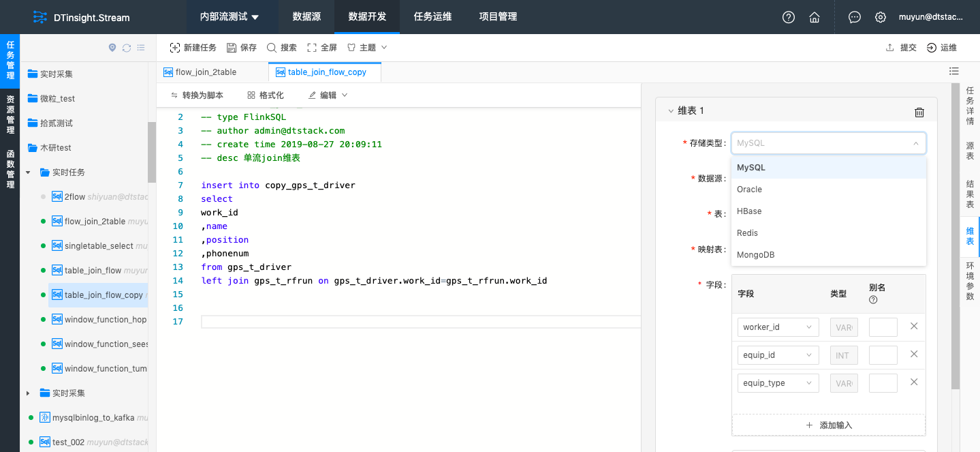Screen dimensions: 980x452
Task: Click 添加输入 add input button
Action: pyautogui.click(x=829, y=425)
